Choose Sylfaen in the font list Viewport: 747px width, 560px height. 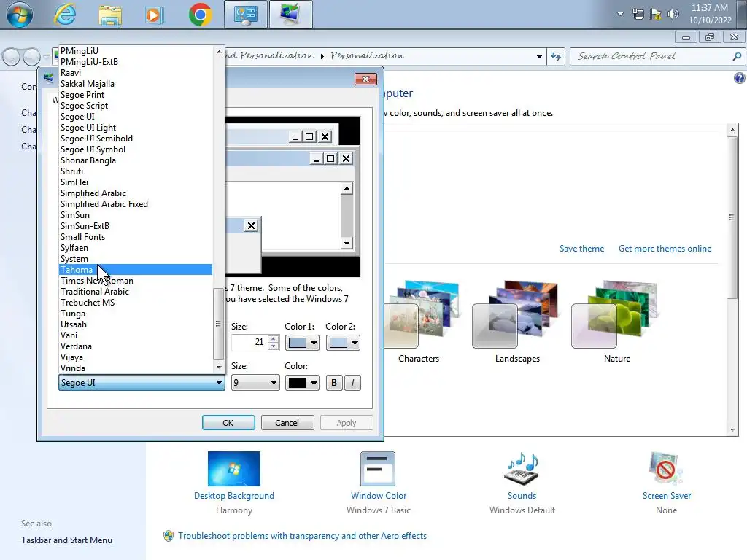pos(135,248)
